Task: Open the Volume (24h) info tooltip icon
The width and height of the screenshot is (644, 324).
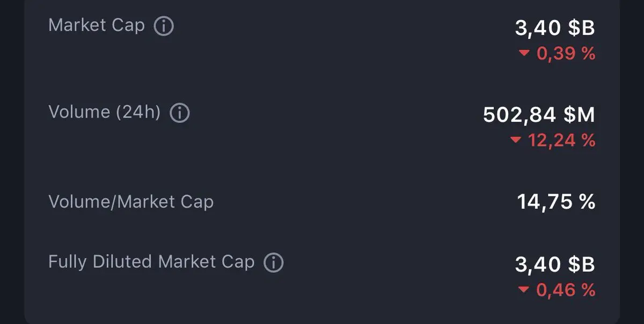Action: click(180, 113)
